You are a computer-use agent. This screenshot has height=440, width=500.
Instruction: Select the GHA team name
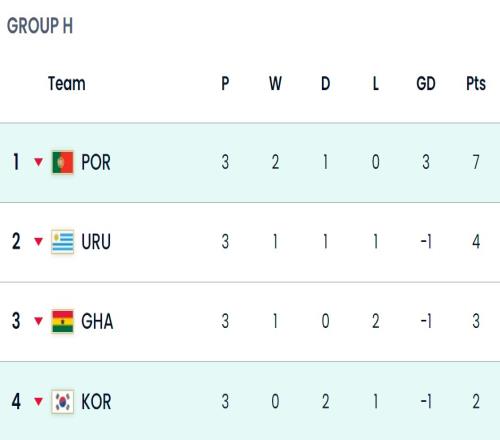coord(97,321)
